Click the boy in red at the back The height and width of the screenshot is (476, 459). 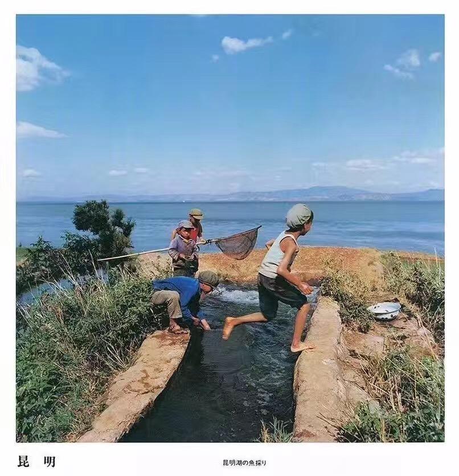pyautogui.click(x=196, y=224)
